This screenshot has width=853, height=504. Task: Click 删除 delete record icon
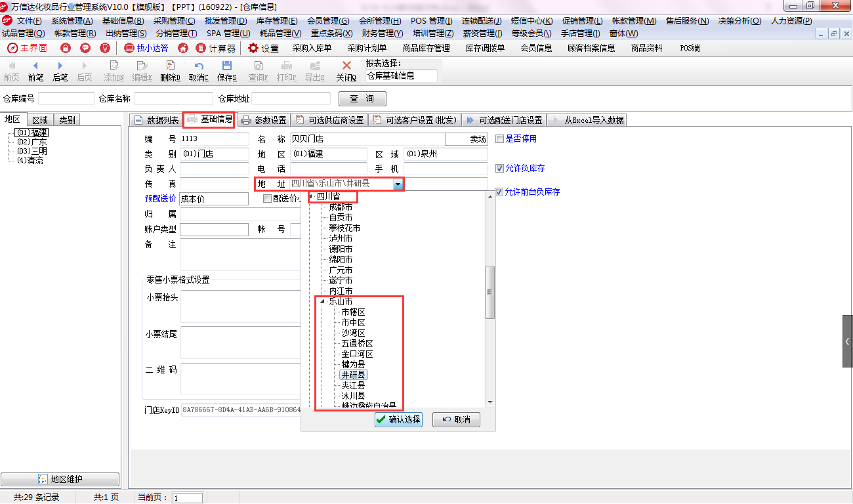click(x=170, y=71)
